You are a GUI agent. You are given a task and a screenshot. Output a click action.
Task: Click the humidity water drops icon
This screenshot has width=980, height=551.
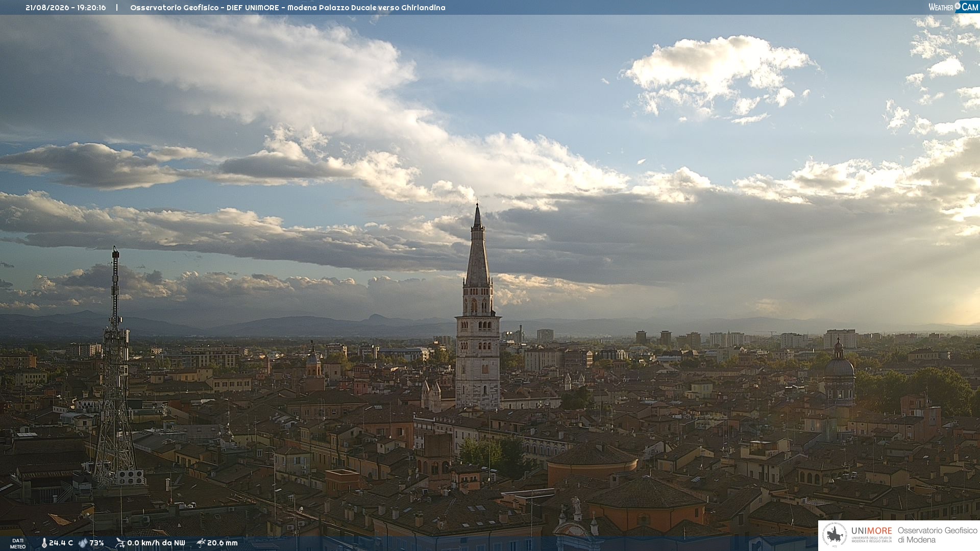[x=83, y=543]
